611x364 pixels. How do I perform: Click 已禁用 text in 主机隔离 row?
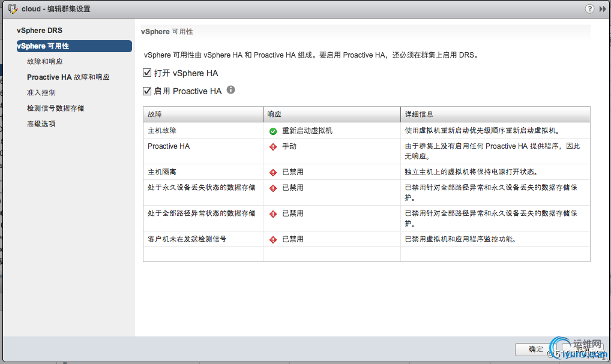pyautogui.click(x=293, y=172)
